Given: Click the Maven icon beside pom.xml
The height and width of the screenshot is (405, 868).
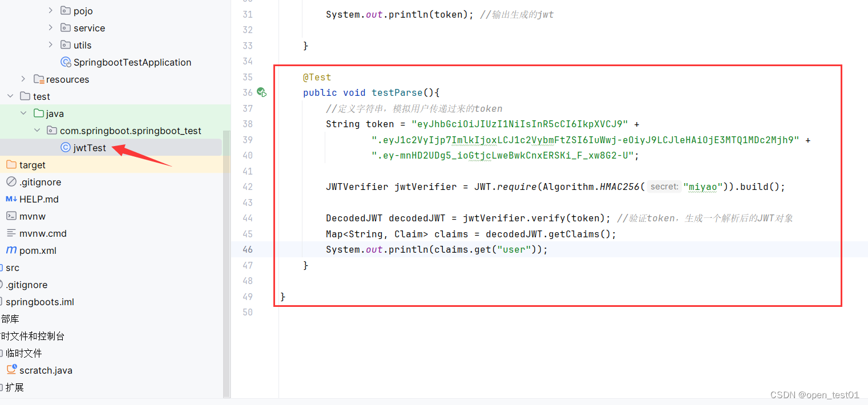Looking at the screenshot, I should coord(11,250).
